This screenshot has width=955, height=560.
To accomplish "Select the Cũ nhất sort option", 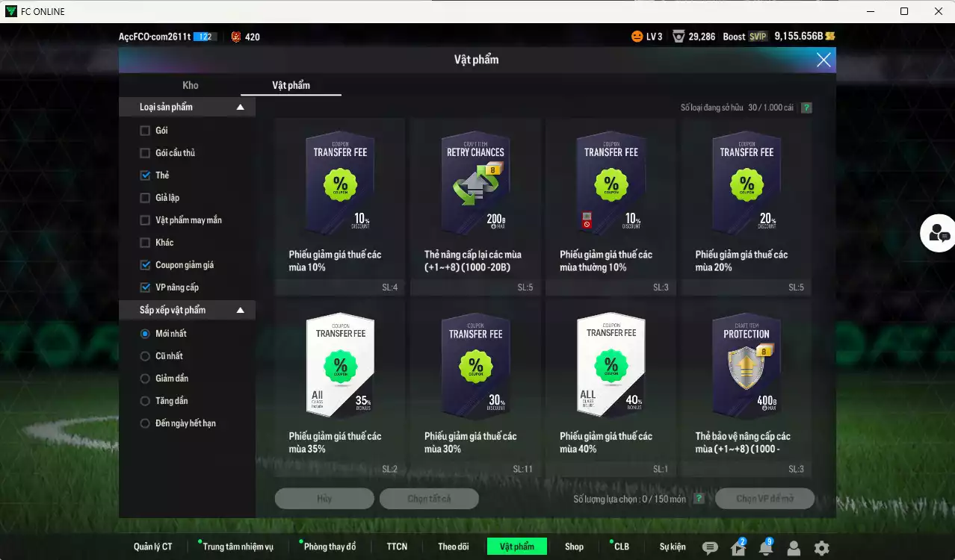I will 145,356.
